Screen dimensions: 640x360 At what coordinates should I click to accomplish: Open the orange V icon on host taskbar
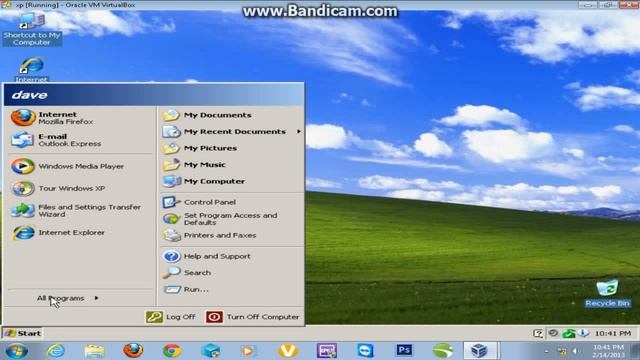point(288,351)
